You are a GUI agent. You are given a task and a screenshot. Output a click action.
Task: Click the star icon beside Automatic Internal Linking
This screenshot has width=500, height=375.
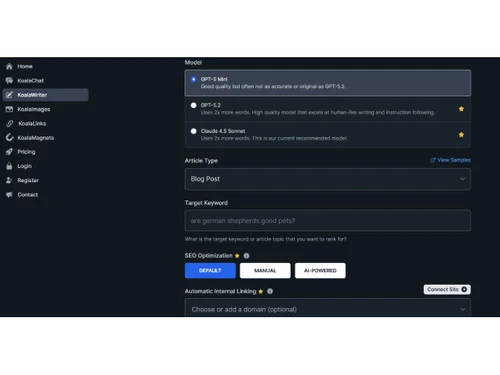pos(261,291)
